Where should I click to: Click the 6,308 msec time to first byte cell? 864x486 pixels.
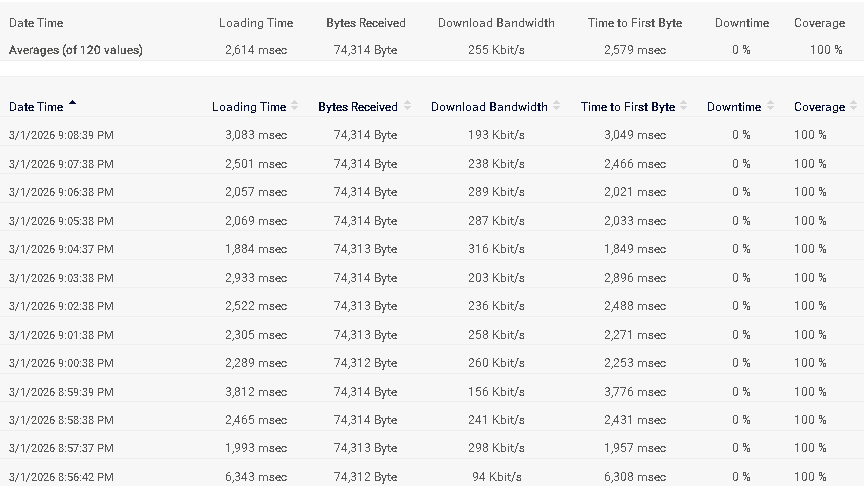click(x=634, y=477)
